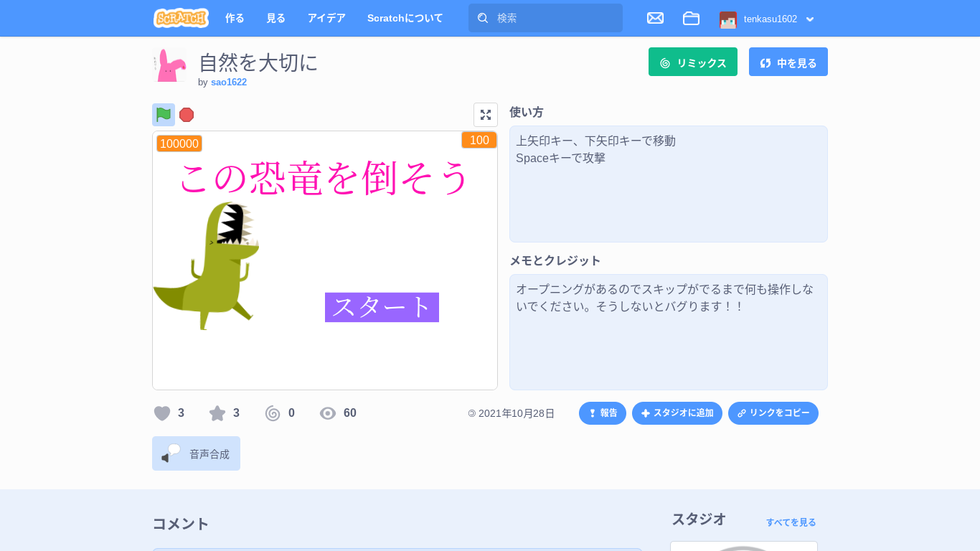Click the sao1622 author avatar thumbnail
980x551 pixels.
(x=170, y=65)
